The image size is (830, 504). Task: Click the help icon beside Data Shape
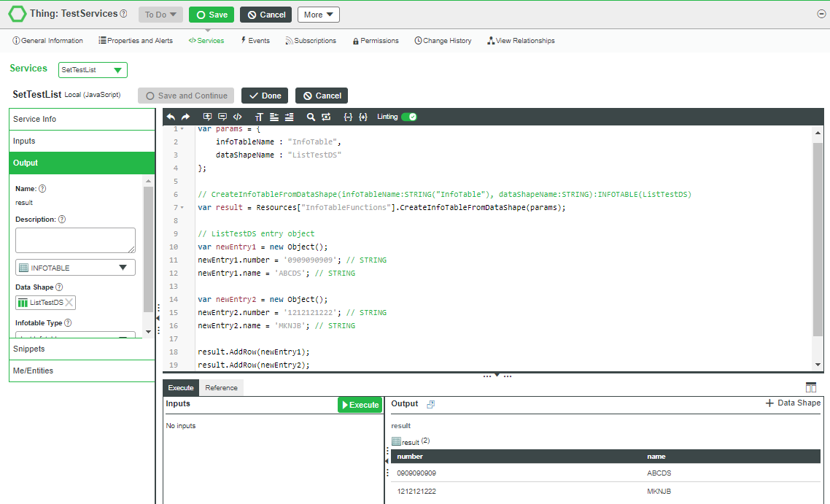click(x=59, y=287)
